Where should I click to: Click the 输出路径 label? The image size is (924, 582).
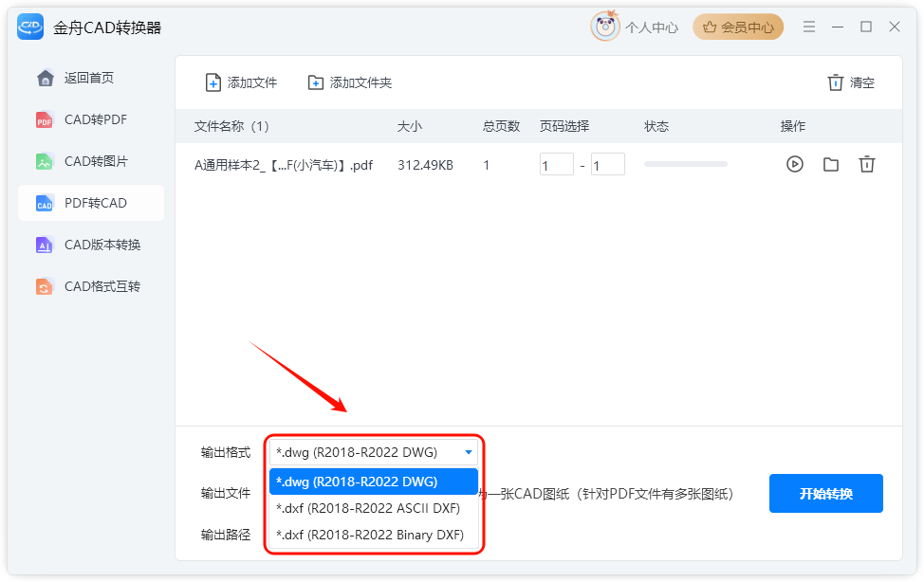[x=226, y=535]
